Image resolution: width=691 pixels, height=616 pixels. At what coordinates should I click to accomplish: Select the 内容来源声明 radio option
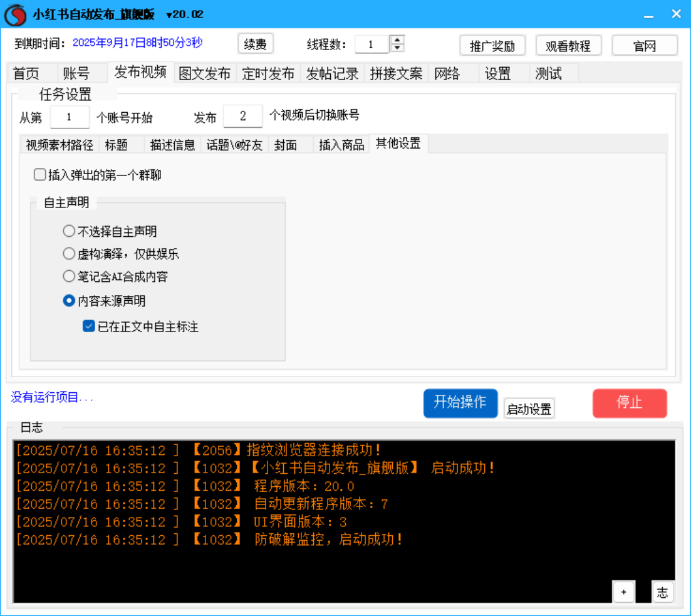[x=69, y=301]
